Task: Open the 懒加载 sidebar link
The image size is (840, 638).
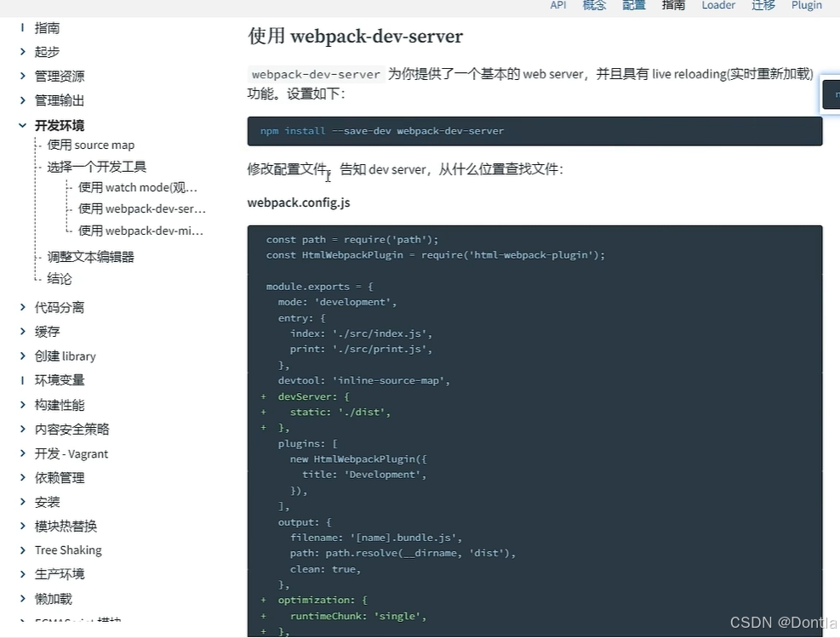Action: 53,599
